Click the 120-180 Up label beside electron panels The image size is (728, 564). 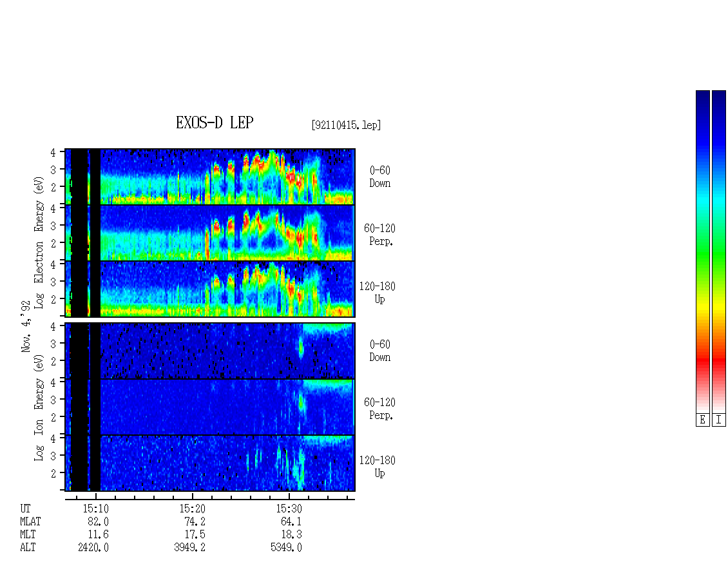pyautogui.click(x=378, y=293)
